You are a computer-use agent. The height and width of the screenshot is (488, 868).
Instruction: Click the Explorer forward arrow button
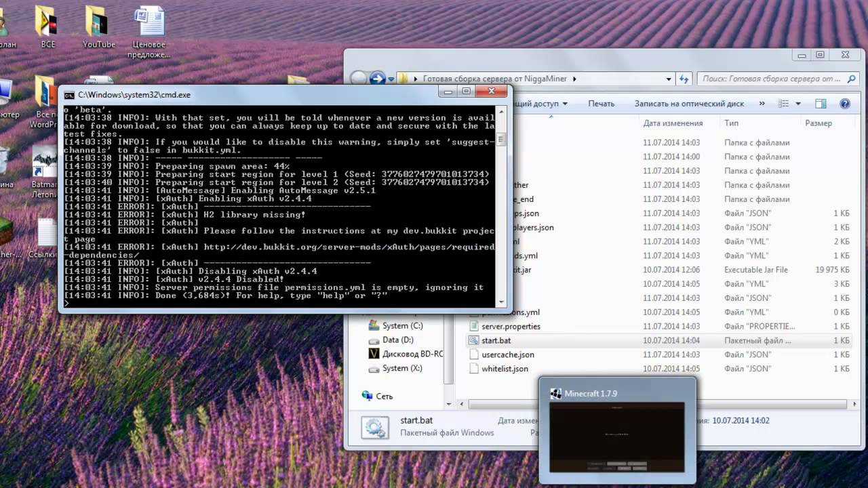(378, 79)
